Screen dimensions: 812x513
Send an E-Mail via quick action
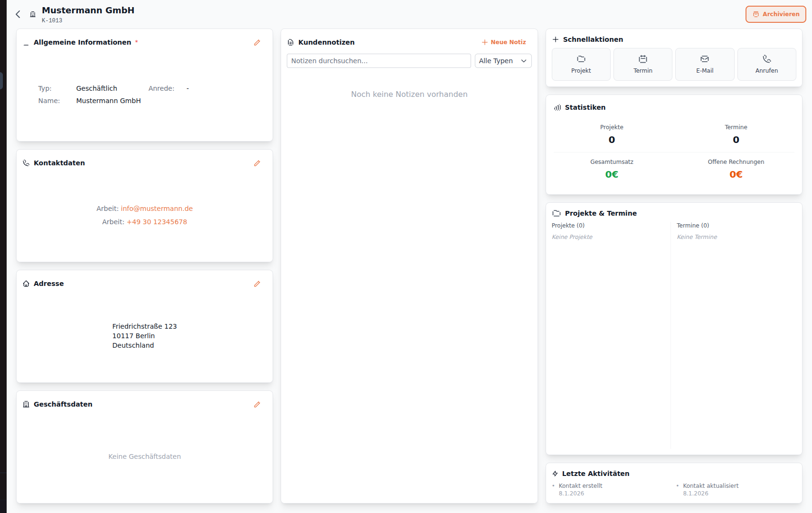(x=705, y=65)
